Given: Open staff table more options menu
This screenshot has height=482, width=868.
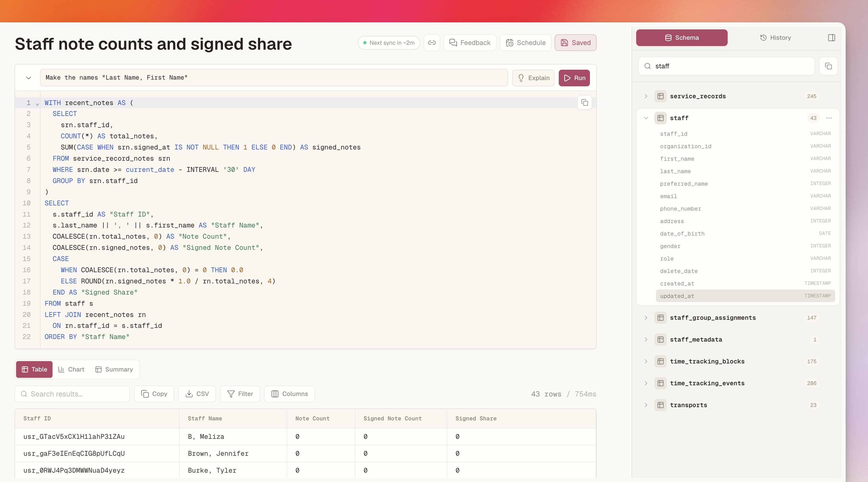Looking at the screenshot, I should pyautogui.click(x=829, y=118).
